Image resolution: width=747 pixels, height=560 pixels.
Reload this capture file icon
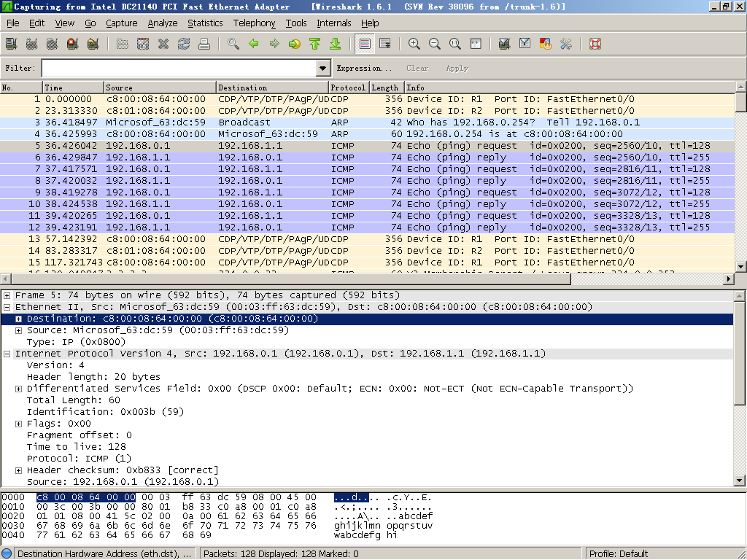184,44
